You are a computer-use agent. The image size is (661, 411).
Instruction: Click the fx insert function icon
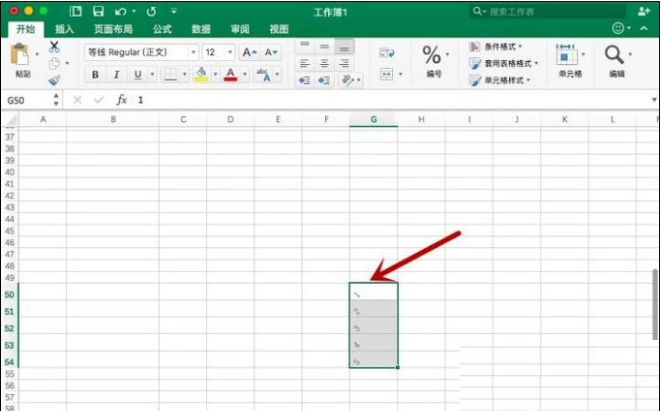(x=122, y=100)
